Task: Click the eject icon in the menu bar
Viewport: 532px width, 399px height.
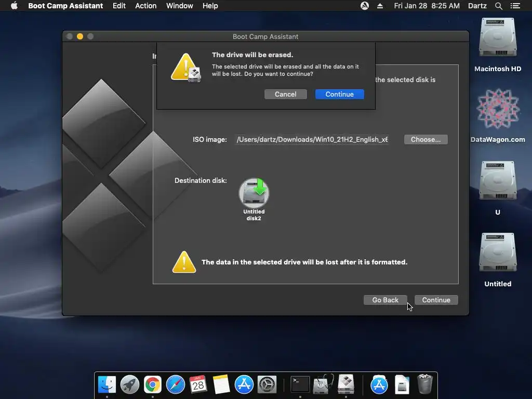Action: 380,6
